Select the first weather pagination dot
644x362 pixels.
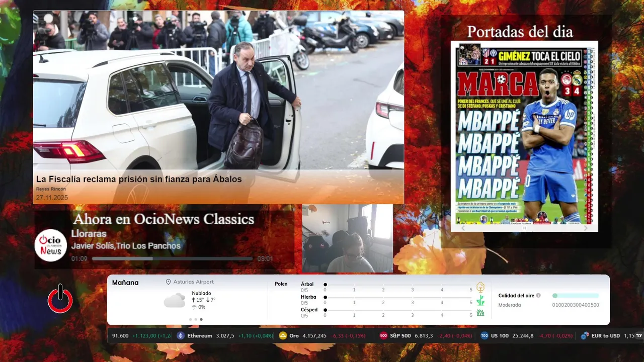click(190, 319)
